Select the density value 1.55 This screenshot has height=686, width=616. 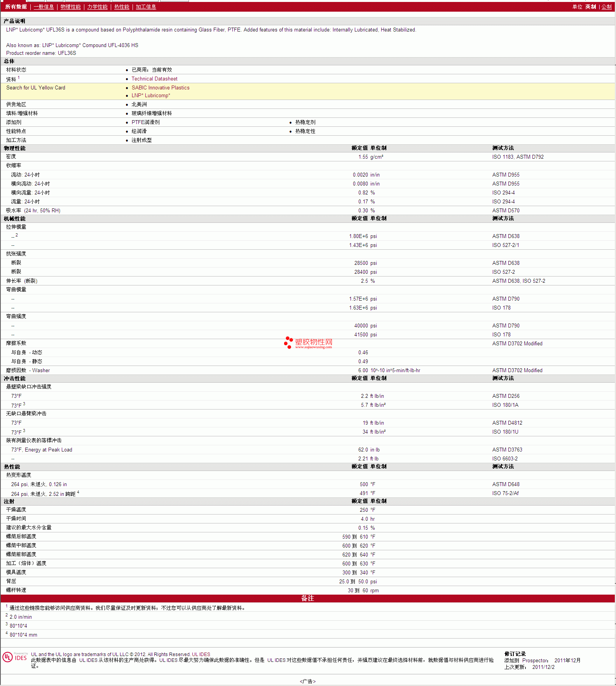pyautogui.click(x=363, y=157)
